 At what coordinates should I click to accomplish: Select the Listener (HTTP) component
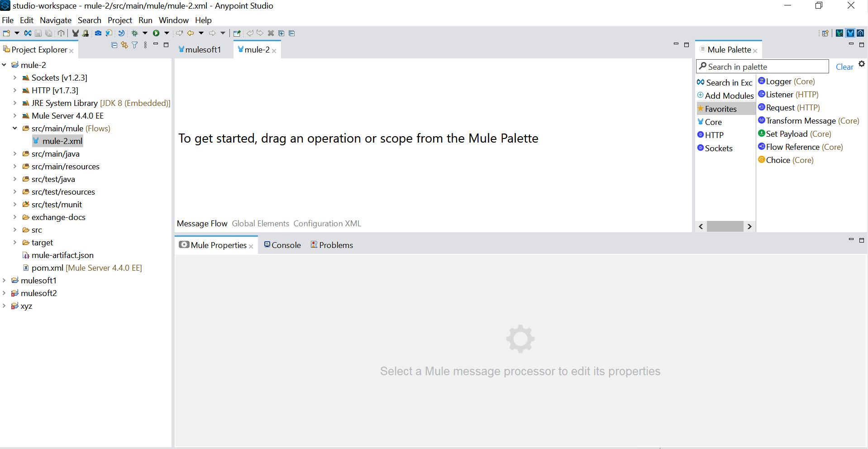(788, 95)
